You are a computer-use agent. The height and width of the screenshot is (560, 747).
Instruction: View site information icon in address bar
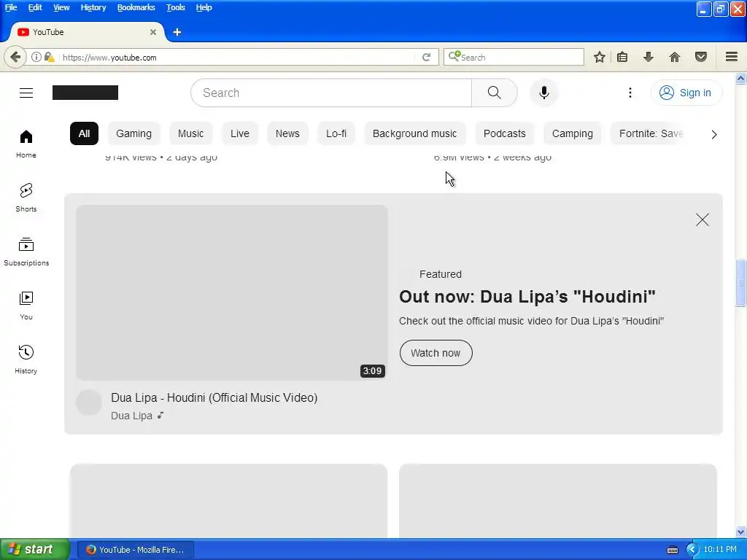[36, 58]
